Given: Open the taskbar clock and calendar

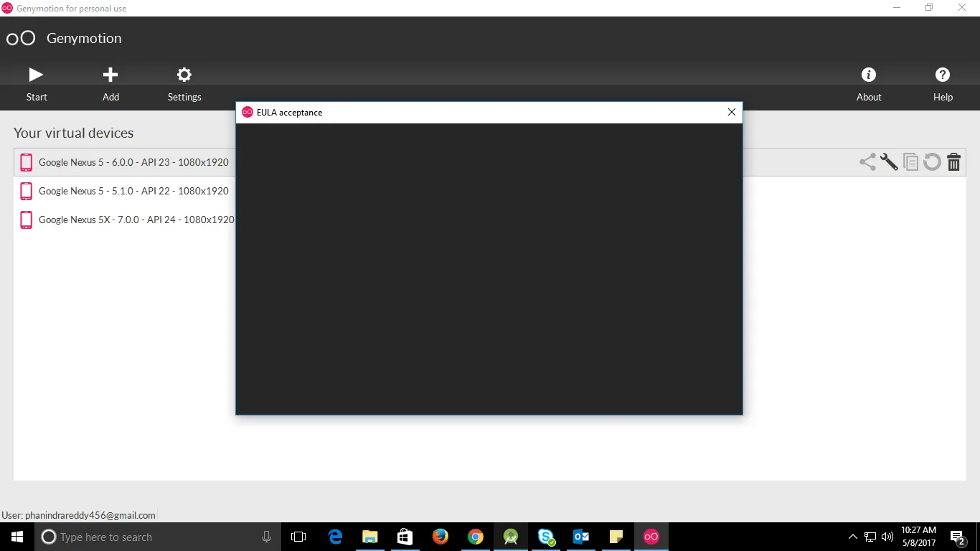Looking at the screenshot, I should 919,537.
